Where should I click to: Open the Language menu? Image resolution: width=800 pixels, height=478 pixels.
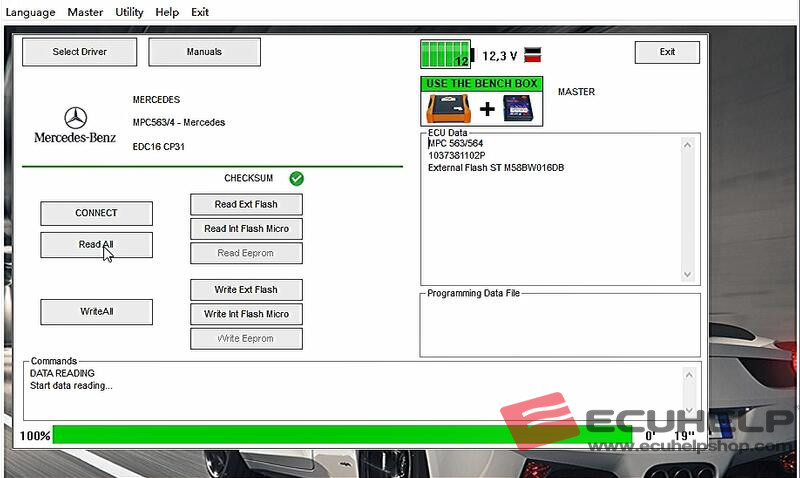[30, 12]
